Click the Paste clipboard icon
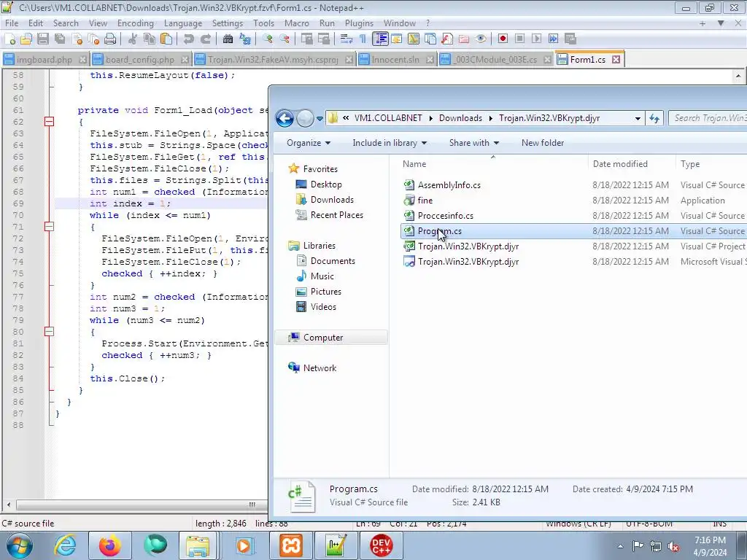This screenshot has height=560, width=747. [166, 39]
